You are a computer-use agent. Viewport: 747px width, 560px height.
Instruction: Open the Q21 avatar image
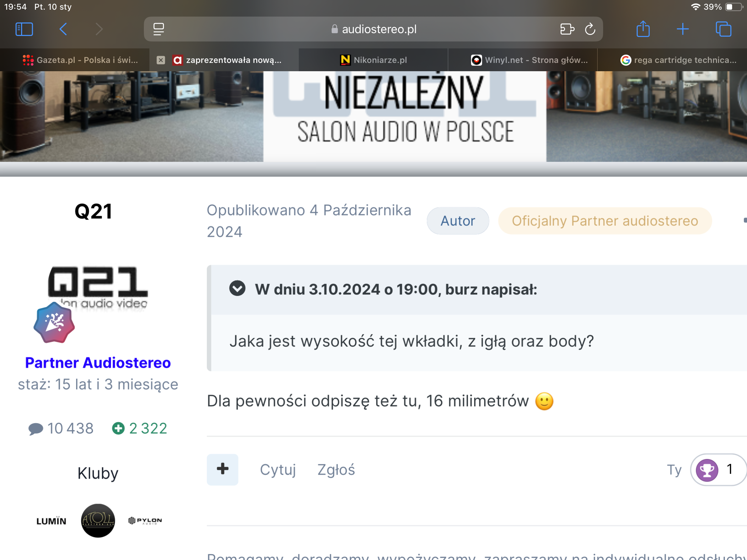(98, 287)
